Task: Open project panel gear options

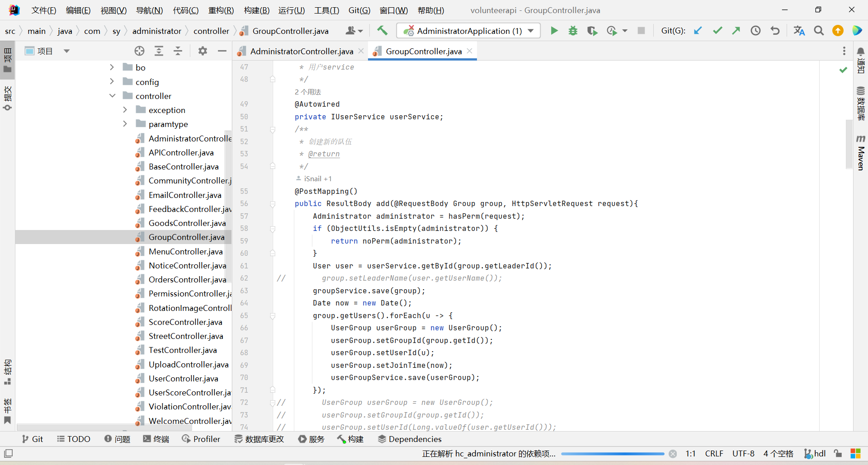Action: (203, 51)
